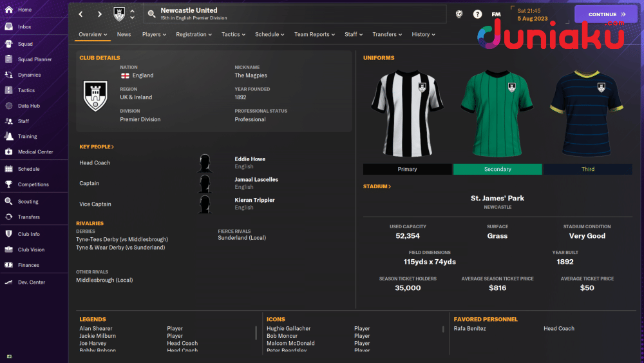The width and height of the screenshot is (644, 363).
Task: Open Eddie Howe's profile
Action: point(250,159)
